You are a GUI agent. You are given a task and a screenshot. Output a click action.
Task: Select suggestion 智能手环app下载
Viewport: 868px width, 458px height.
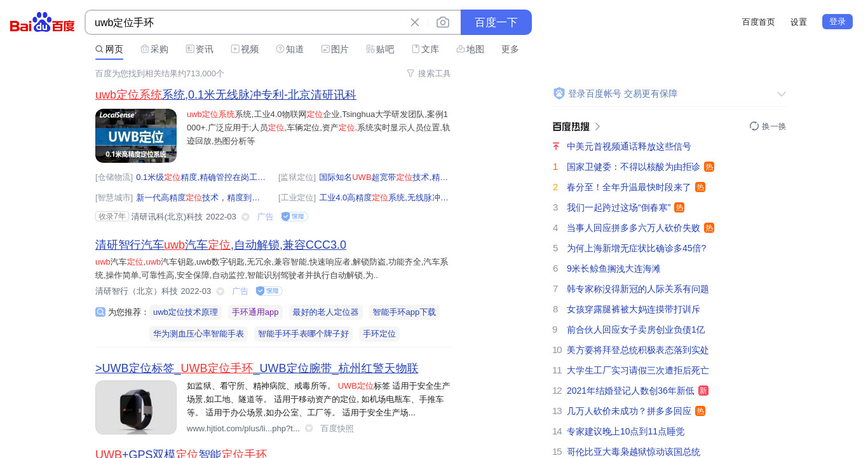pos(404,312)
